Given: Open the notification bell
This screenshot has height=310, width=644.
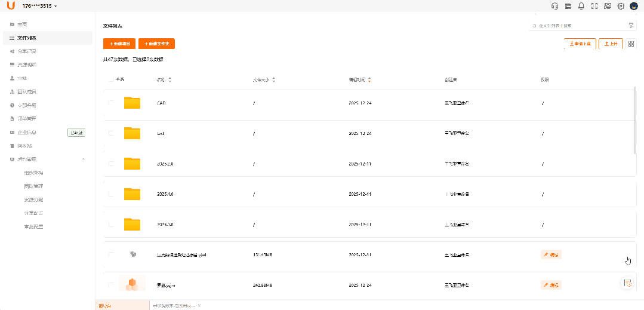Looking at the screenshot, I should tap(581, 6).
